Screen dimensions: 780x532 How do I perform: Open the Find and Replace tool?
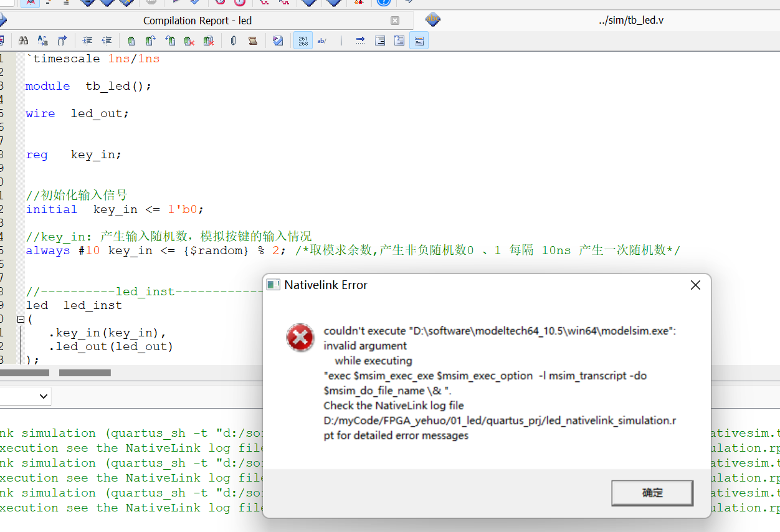click(x=42, y=40)
